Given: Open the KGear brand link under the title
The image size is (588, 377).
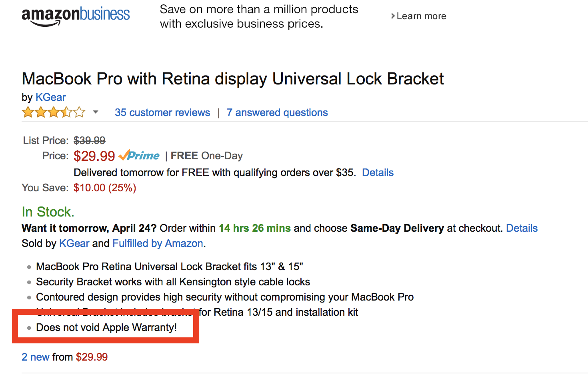Looking at the screenshot, I should [x=51, y=97].
